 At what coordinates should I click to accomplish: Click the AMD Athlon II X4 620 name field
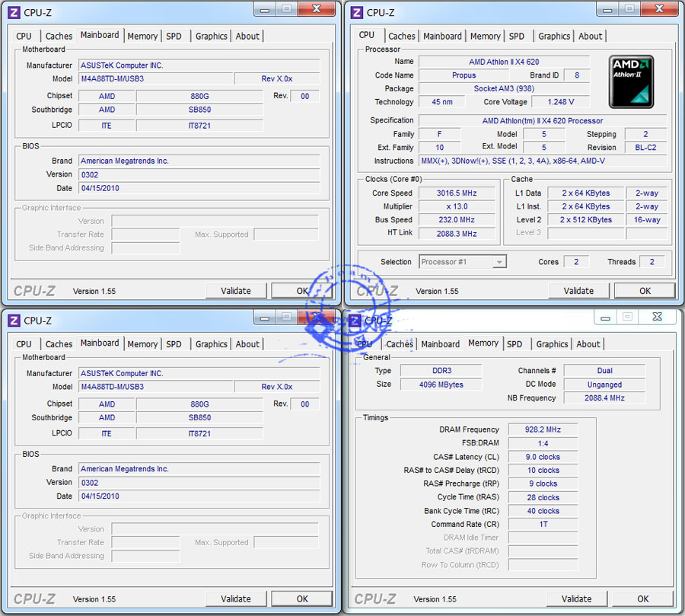504,62
